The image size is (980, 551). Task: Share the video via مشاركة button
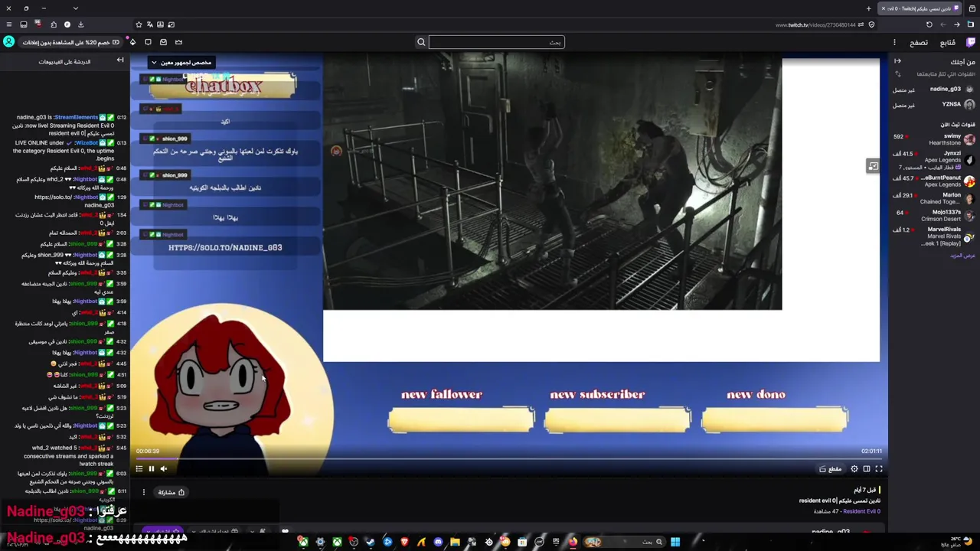171,492
